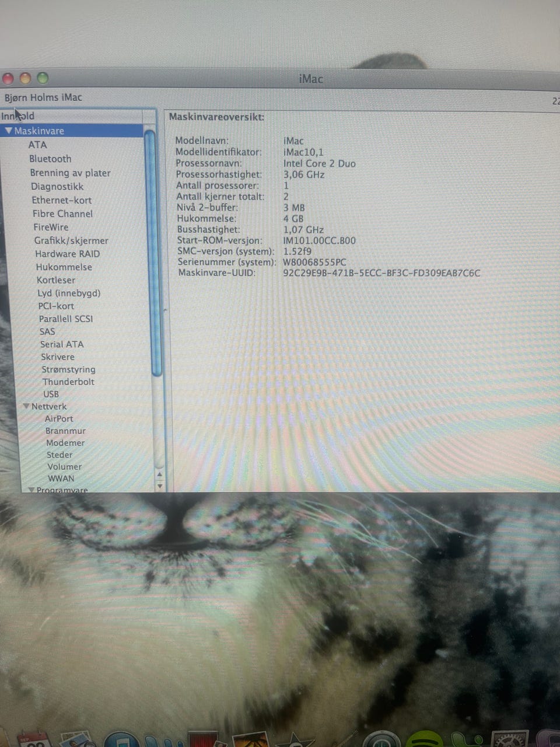This screenshot has height=747, width=560.
Task: Toggle the Programvare disclosure triangle
Action: click(x=32, y=490)
